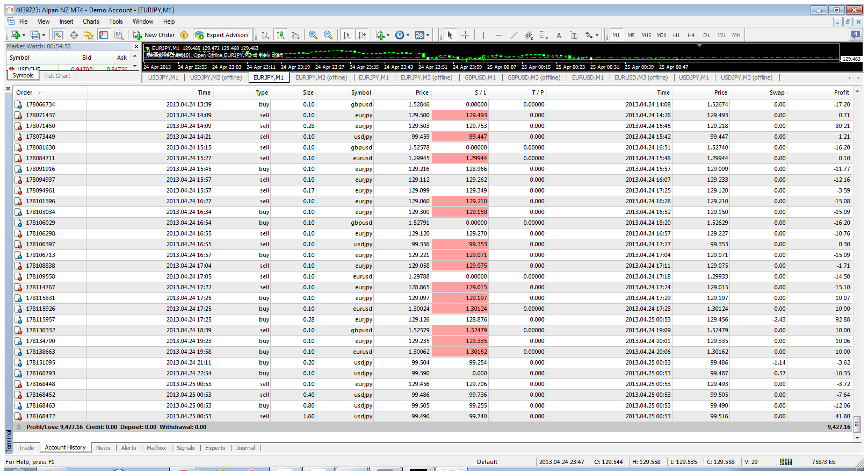Zoom out on the chart
The width and height of the screenshot is (868, 471).
(x=328, y=35)
